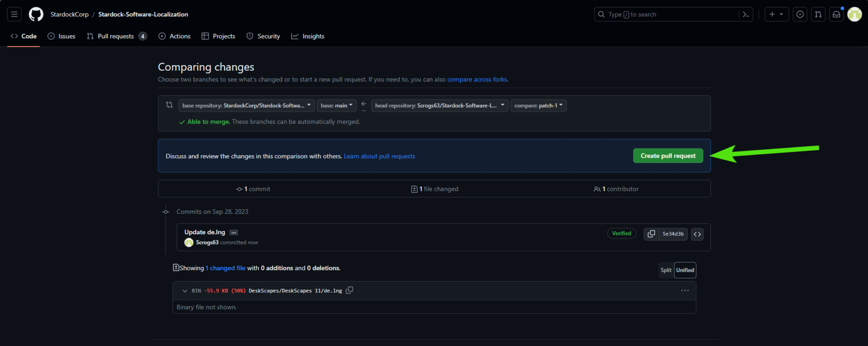Click the file list icon beside Showing
Image resolution: width=868 pixels, height=346 pixels.
tap(176, 268)
